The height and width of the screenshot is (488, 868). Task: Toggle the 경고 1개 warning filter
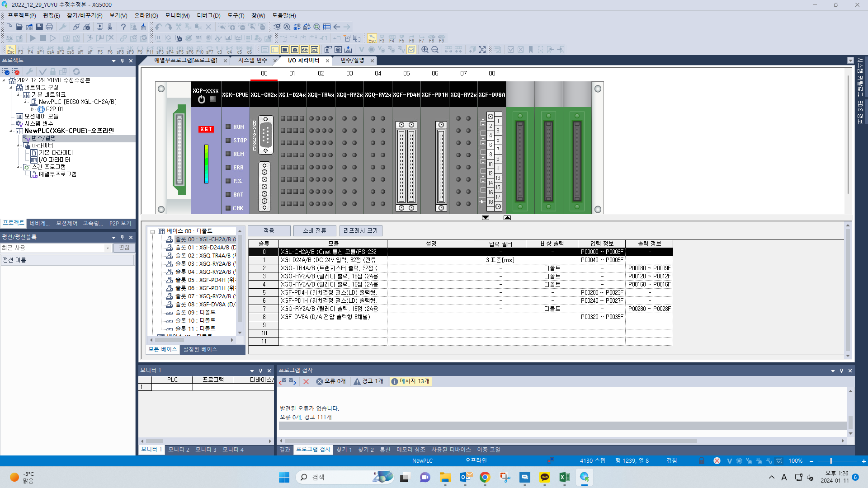(368, 381)
